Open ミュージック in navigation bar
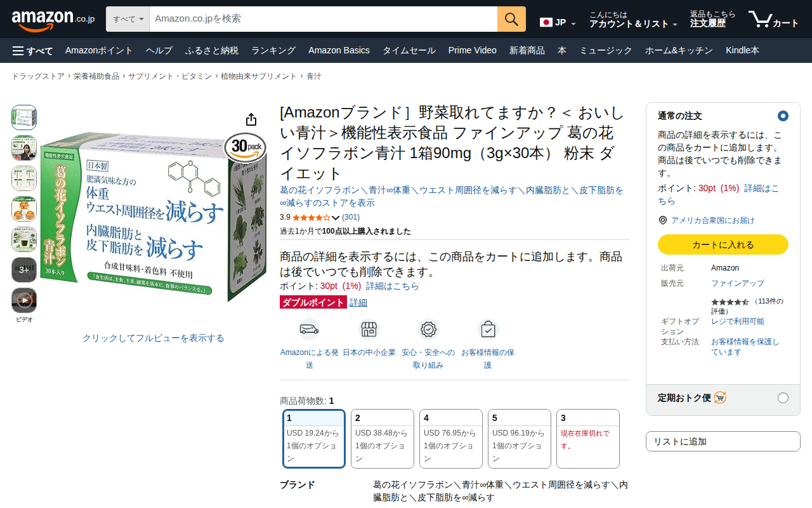The image size is (812, 508). 606,51
